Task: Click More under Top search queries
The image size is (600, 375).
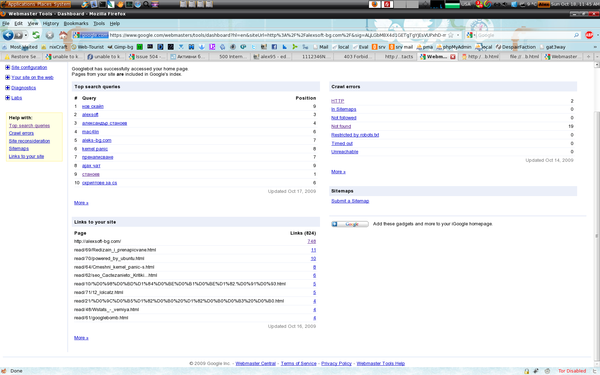Action: pos(81,203)
